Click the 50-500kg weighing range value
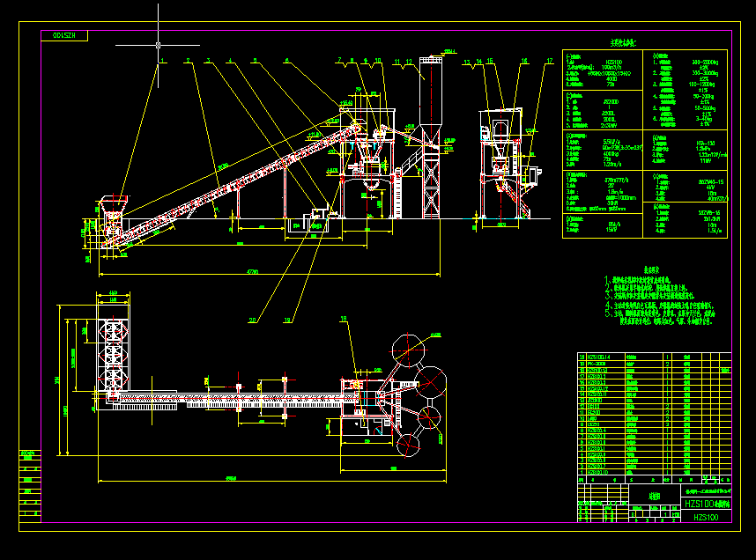This screenshot has height=560, width=756. point(705,109)
